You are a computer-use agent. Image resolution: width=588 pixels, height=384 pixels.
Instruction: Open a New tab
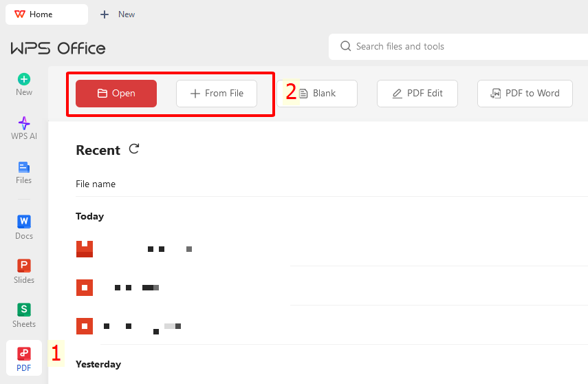click(118, 14)
